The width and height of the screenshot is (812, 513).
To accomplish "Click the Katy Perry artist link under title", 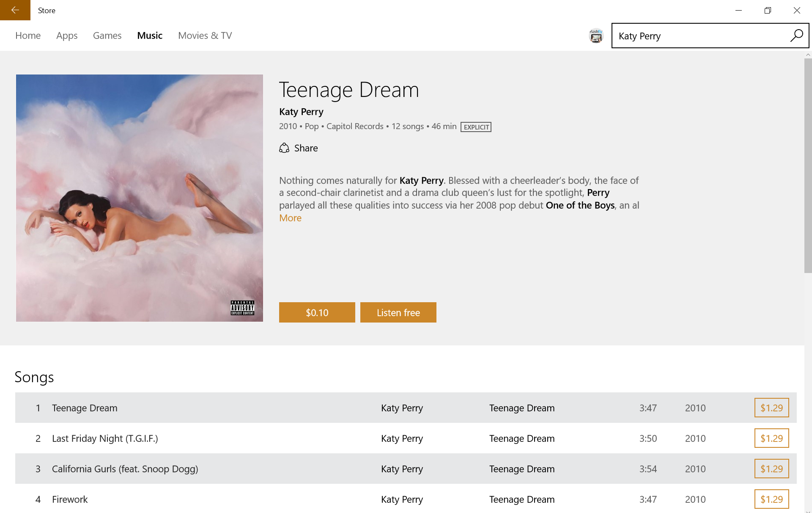I will click(301, 112).
